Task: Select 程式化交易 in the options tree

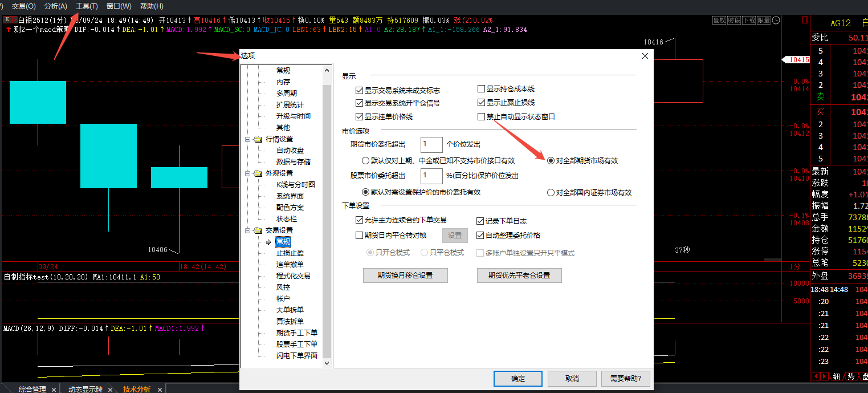Action: (294, 276)
